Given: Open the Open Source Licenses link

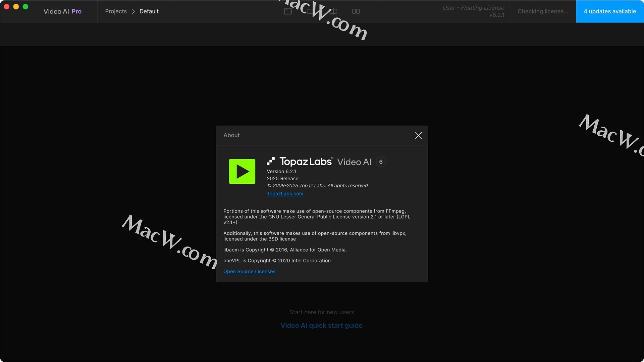Looking at the screenshot, I should (x=249, y=272).
